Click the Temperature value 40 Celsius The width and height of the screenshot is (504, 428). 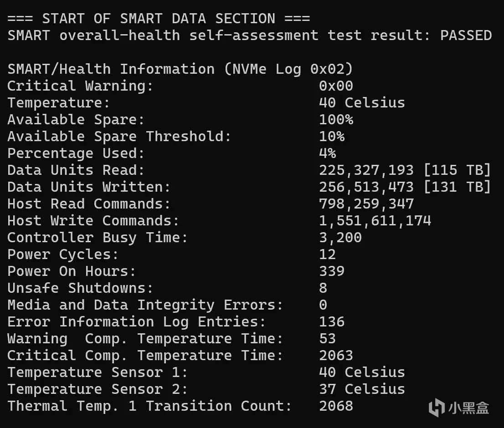pyautogui.click(x=362, y=103)
